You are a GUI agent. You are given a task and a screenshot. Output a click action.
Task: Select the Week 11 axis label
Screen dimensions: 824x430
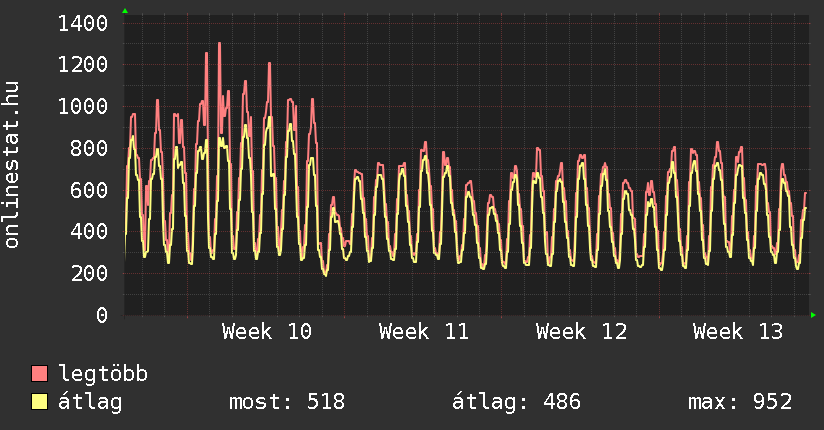(424, 331)
